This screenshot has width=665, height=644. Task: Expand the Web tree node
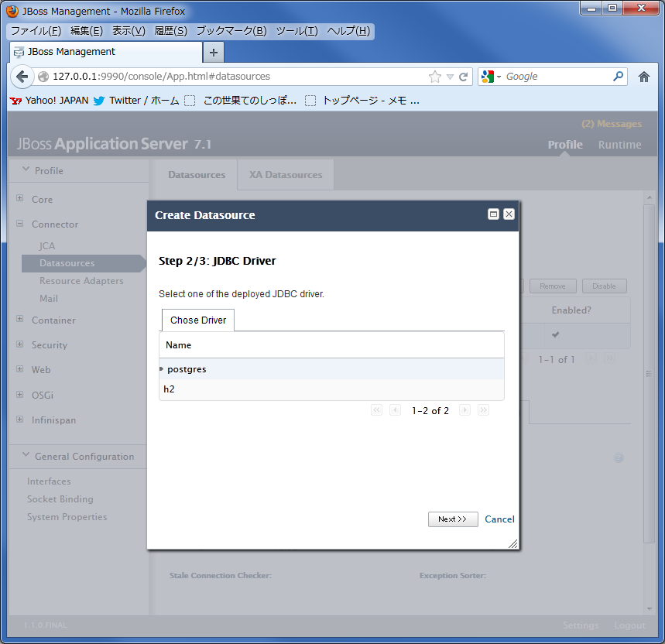point(19,369)
